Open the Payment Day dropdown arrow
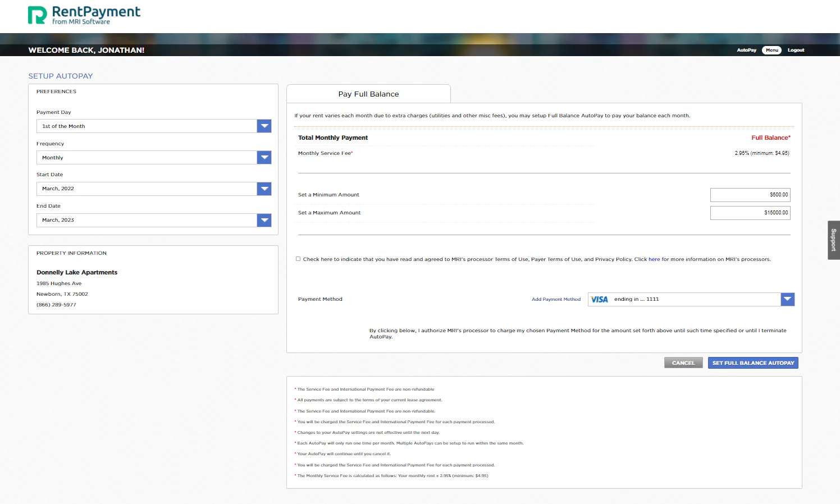This screenshot has width=840, height=504. point(264,126)
